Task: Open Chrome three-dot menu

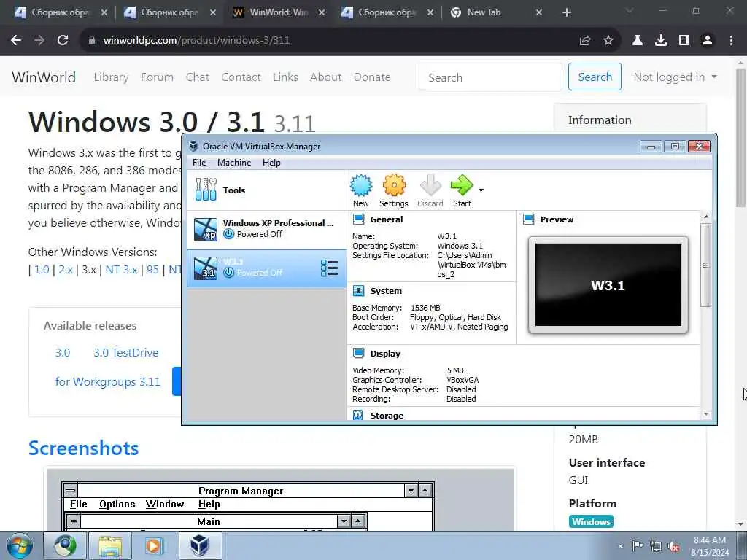Action: coord(731,41)
